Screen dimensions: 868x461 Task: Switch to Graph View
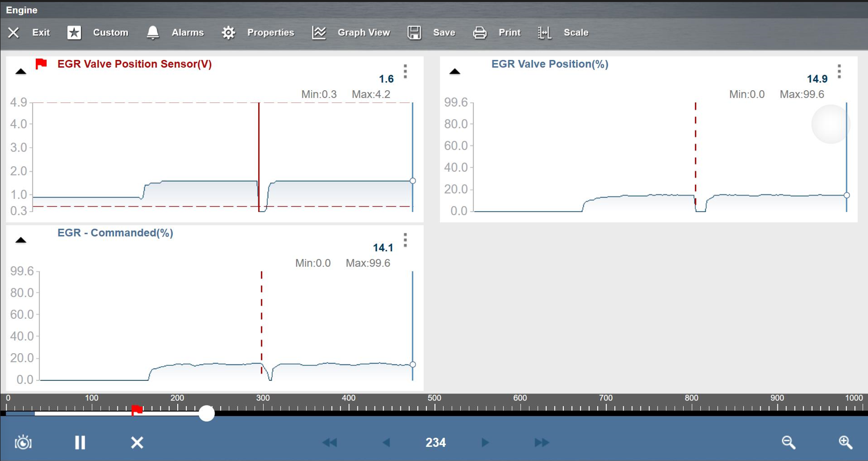click(x=319, y=33)
